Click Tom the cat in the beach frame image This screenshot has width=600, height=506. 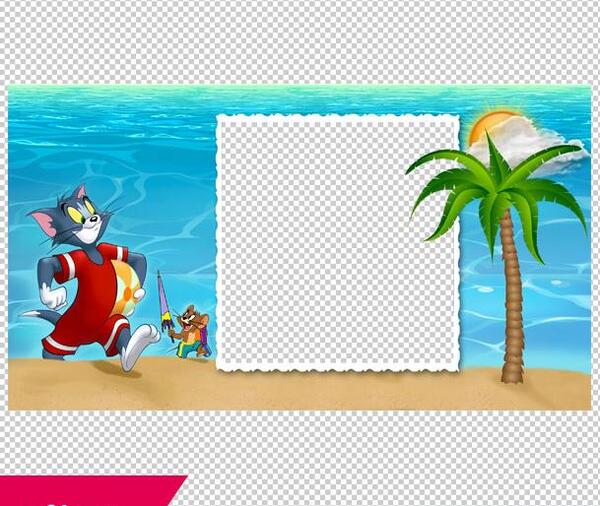92,279
